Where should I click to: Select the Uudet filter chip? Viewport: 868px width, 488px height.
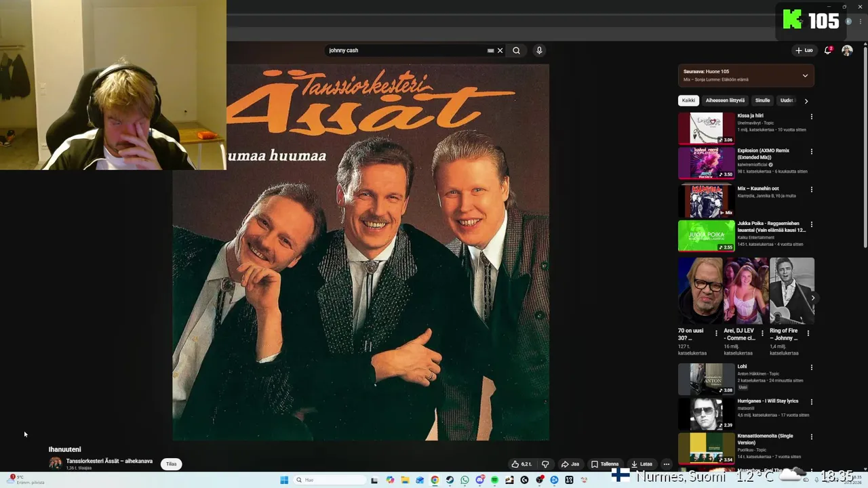(787, 100)
